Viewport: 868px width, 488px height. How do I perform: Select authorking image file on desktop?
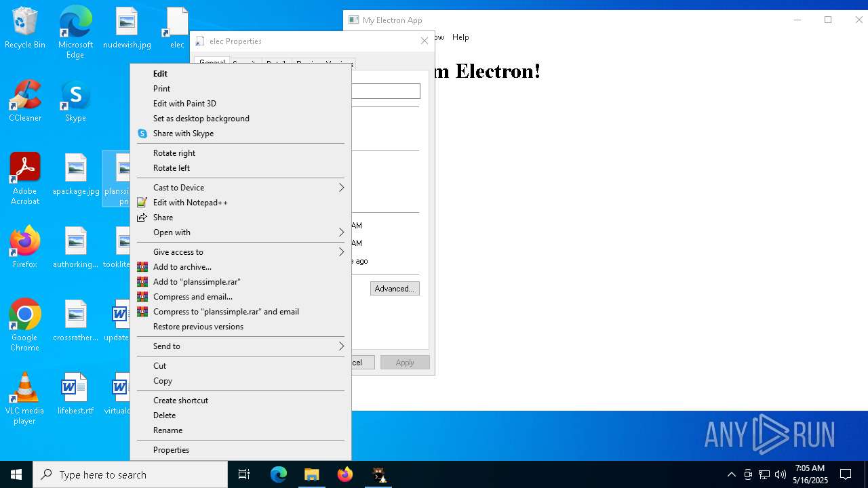(76, 248)
